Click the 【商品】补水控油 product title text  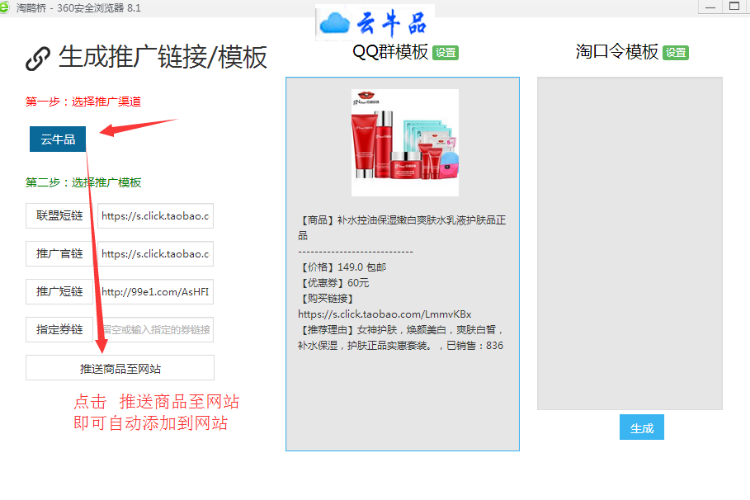(402, 227)
